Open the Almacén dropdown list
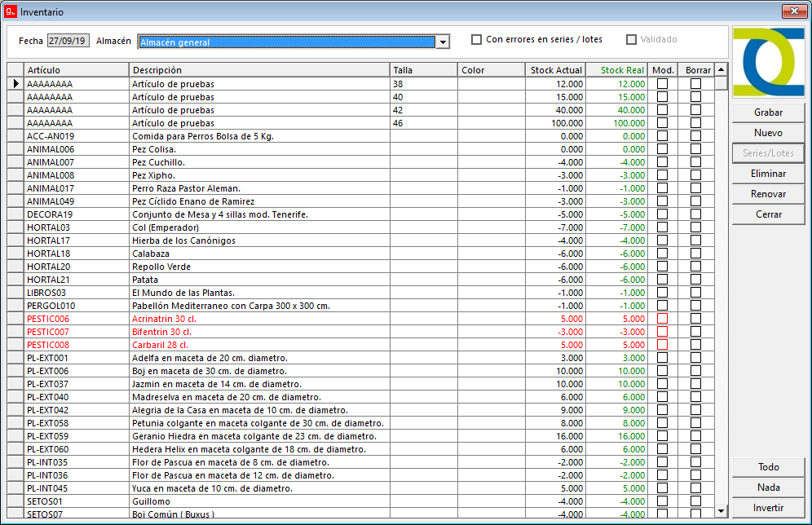Image resolution: width=812 pixels, height=525 pixels. coord(443,42)
